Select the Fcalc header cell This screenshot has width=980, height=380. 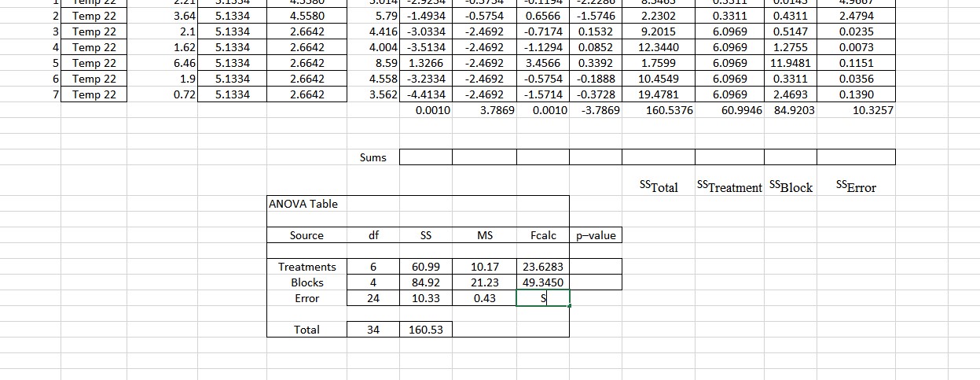(x=542, y=235)
